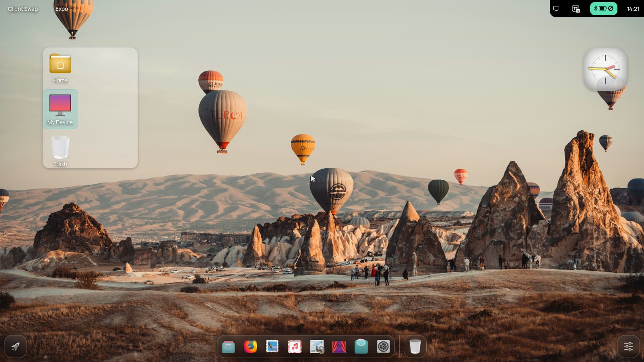Open the keyboard layout tray indicator
The image size is (644, 362).
click(x=576, y=8)
